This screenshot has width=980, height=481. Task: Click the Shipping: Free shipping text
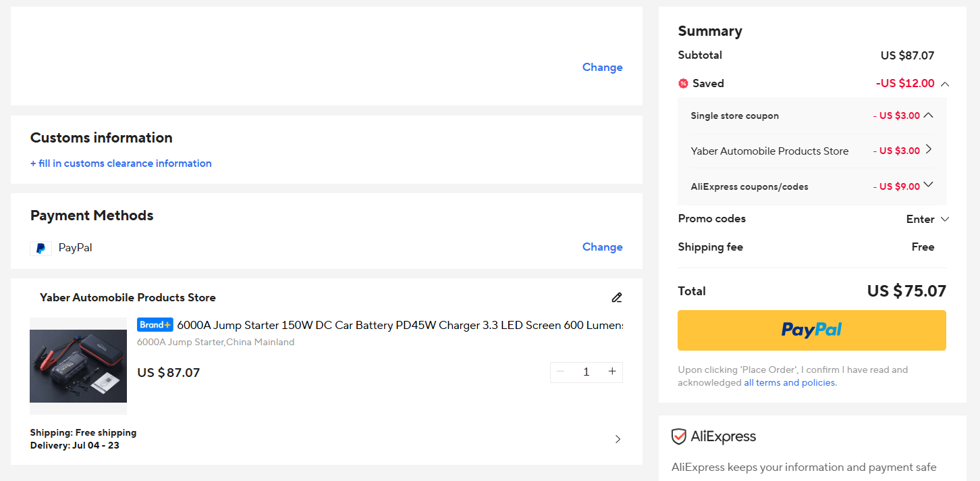(83, 432)
